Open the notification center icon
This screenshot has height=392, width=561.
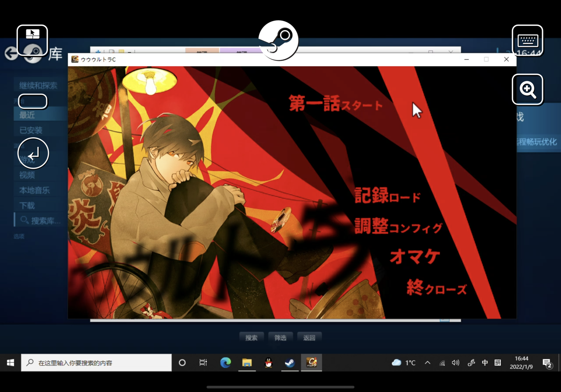(x=547, y=363)
